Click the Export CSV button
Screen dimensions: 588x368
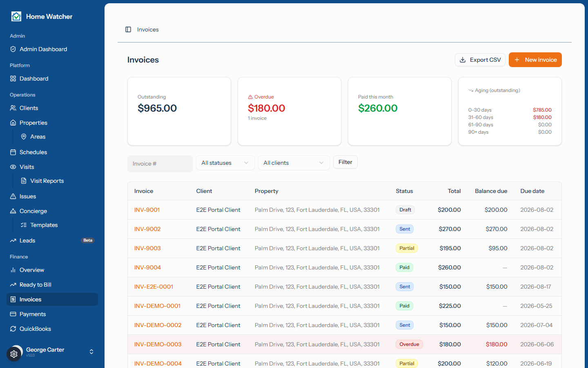coord(480,60)
